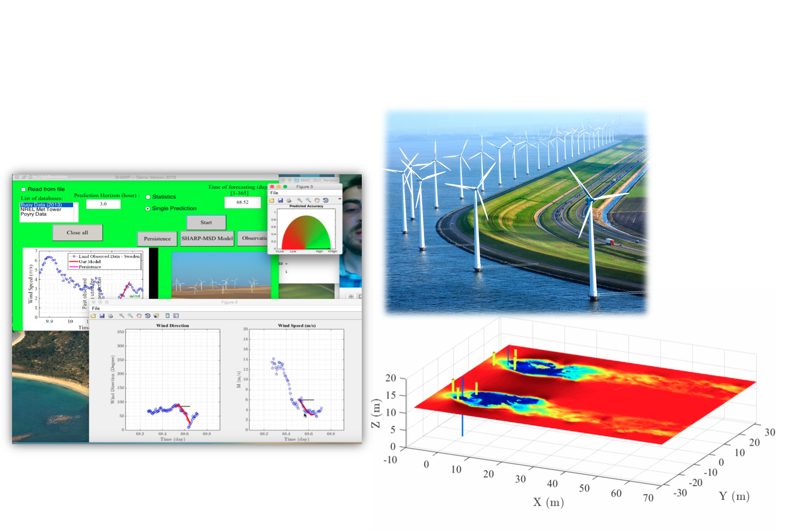Select Zoom In tool in Figure 2

(x=121, y=316)
